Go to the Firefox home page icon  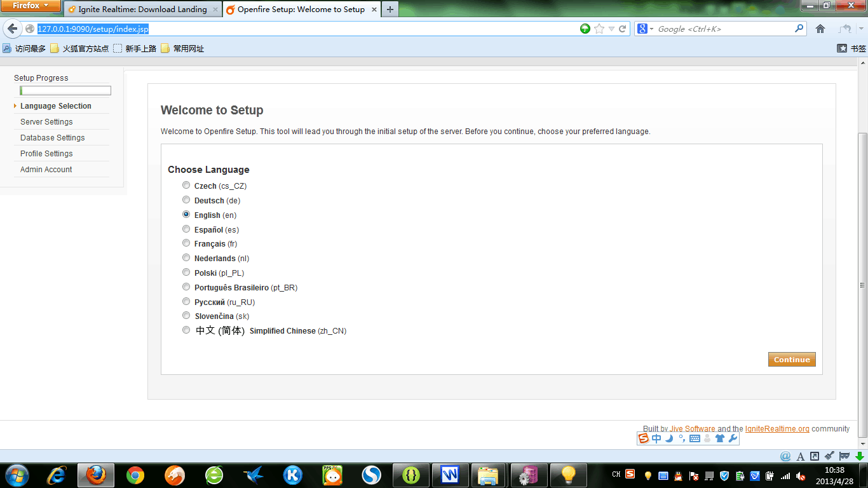coord(820,29)
